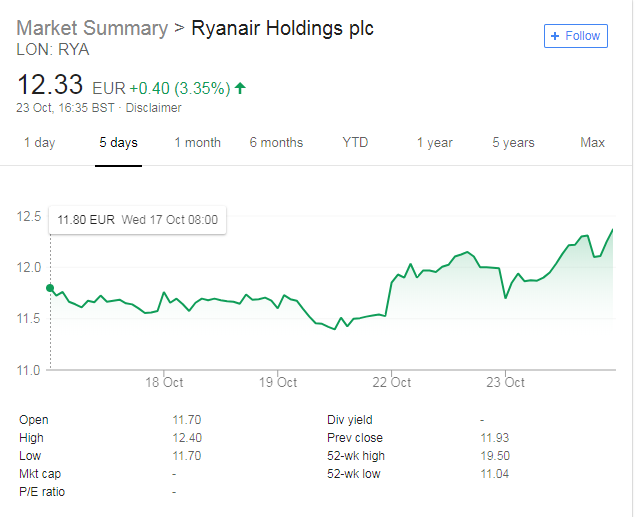The width and height of the screenshot is (635, 517).
Task: Click the green up arrow icon
Action: point(240,87)
